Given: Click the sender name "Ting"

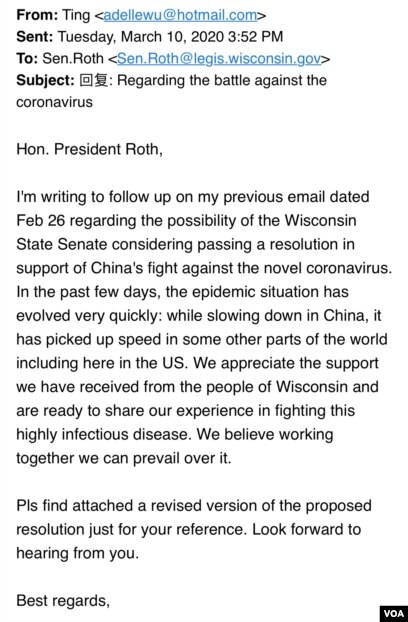Looking at the screenshot, I should coord(76,16).
